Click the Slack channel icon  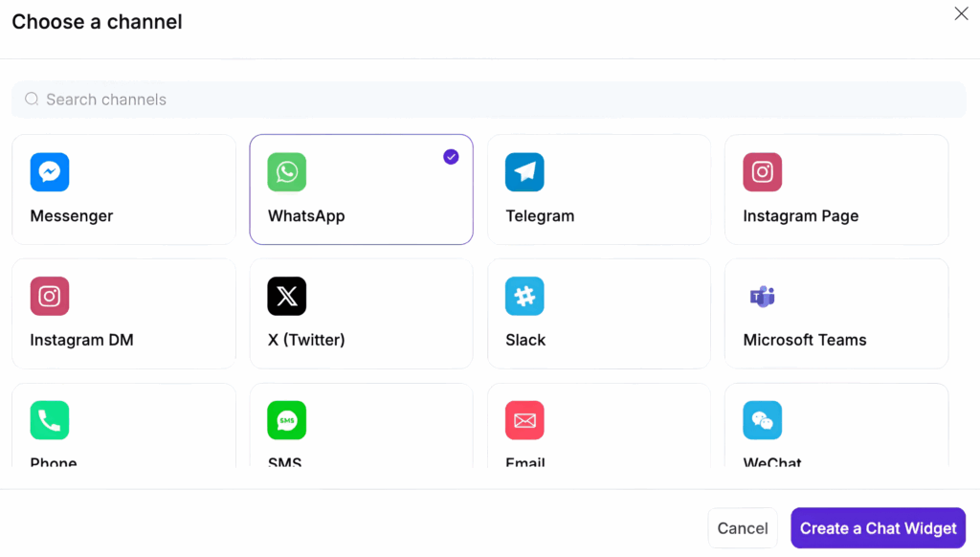pyautogui.click(x=524, y=297)
